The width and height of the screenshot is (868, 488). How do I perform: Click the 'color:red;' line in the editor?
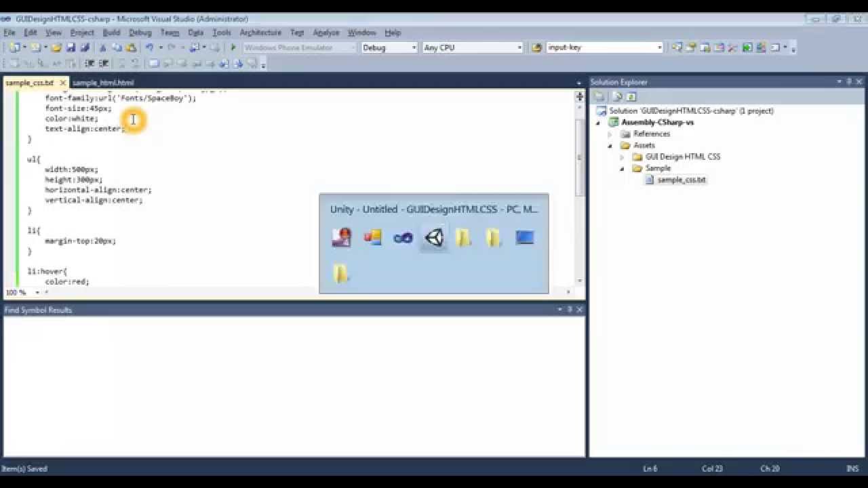click(67, 281)
